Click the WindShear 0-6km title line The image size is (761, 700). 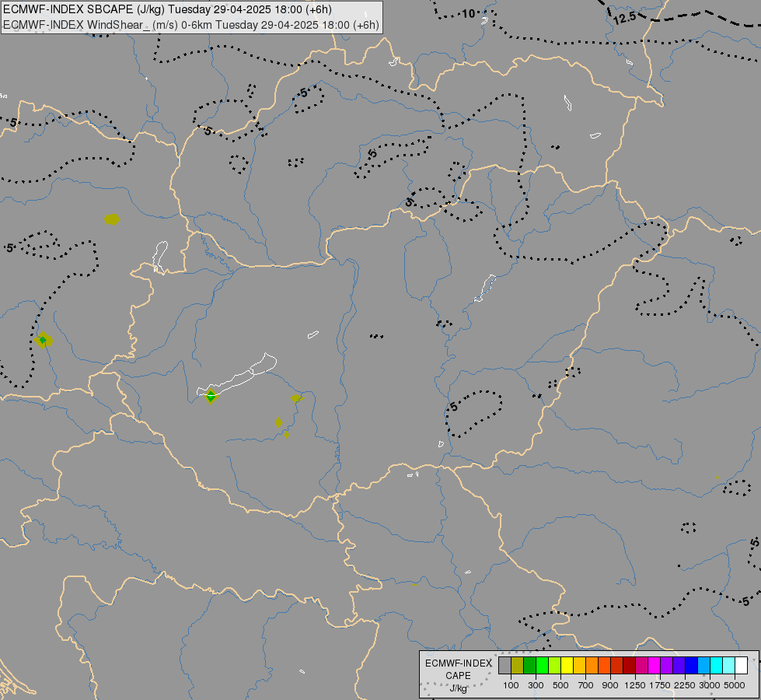191,25
